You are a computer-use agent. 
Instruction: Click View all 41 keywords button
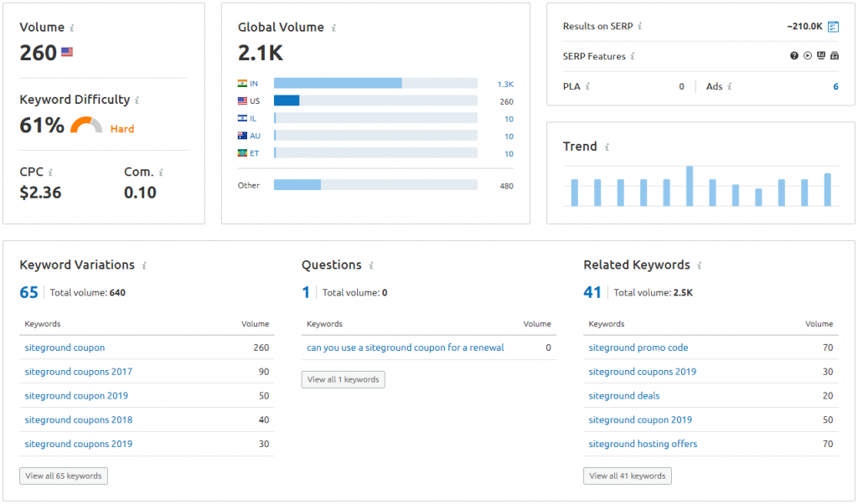(627, 476)
